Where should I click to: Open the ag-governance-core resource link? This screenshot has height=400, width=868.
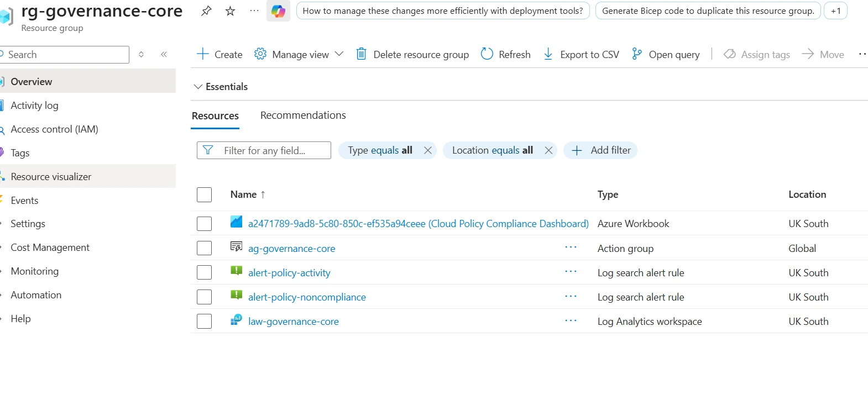click(x=291, y=249)
